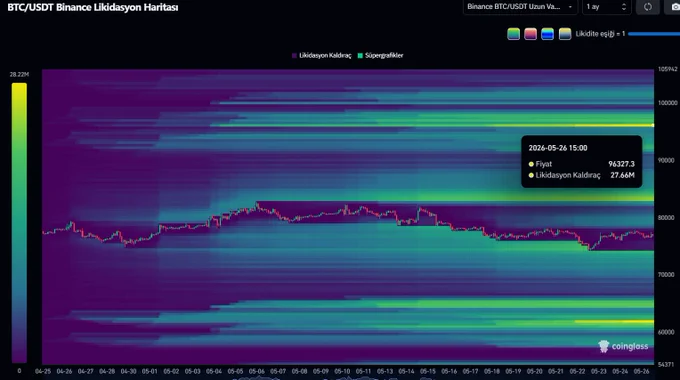Click the yellow marker at heatmap right edge
The height and width of the screenshot is (380, 680).
(x=653, y=125)
